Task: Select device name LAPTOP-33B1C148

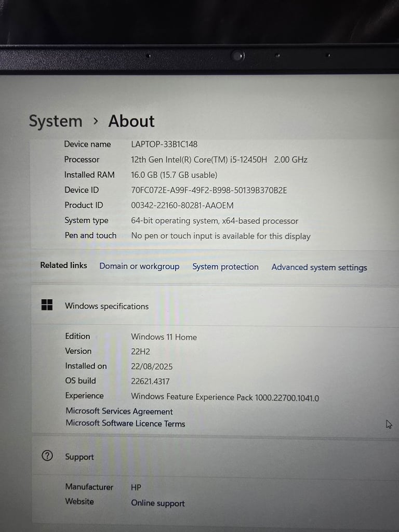Action: pos(164,144)
